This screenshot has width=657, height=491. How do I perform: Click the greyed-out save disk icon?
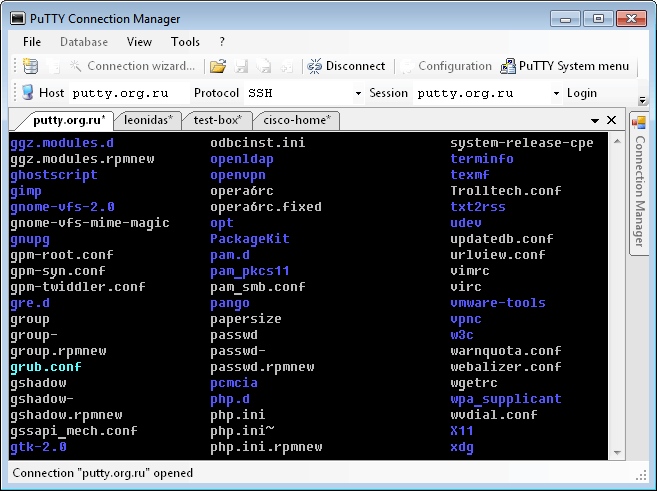(241, 66)
